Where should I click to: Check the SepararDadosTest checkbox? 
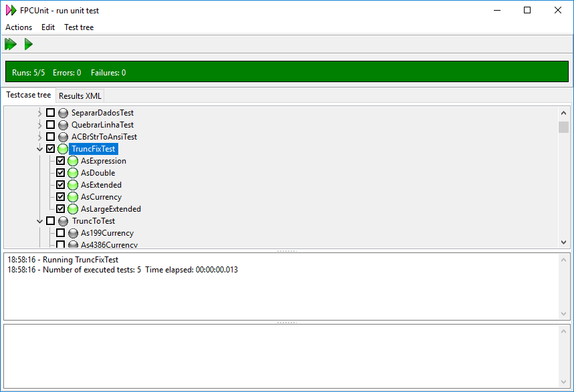pos(51,112)
